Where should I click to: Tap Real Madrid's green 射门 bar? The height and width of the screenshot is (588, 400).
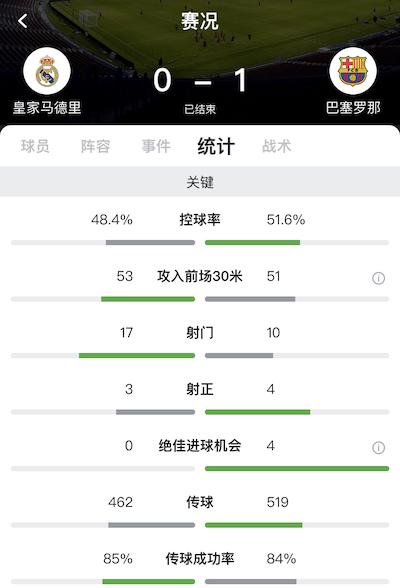pos(137,356)
